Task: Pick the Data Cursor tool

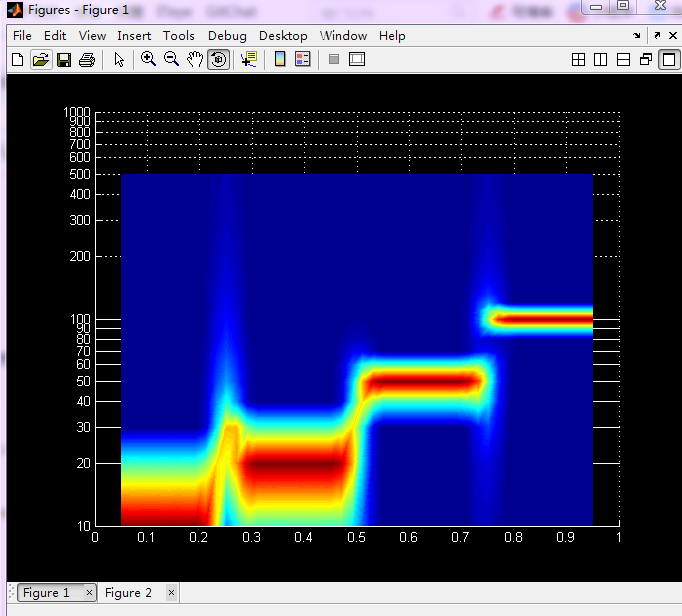Action: [x=249, y=60]
